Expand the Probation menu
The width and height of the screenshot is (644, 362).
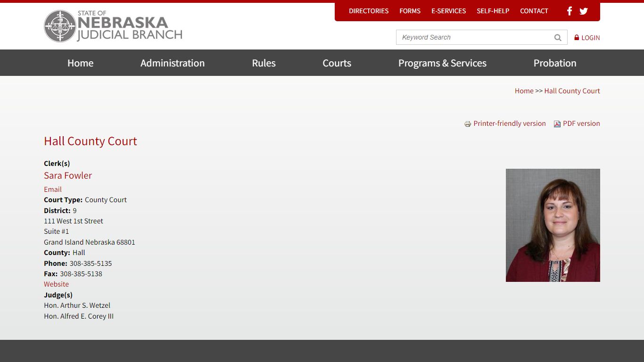pos(555,63)
